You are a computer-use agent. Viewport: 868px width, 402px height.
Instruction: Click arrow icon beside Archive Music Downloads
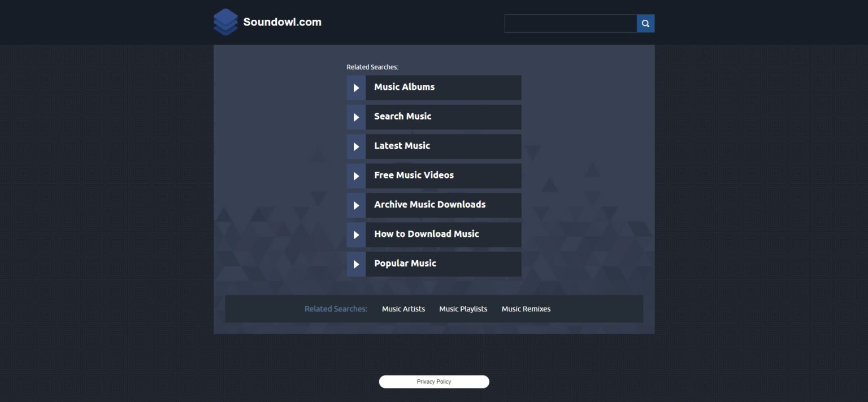click(x=356, y=205)
